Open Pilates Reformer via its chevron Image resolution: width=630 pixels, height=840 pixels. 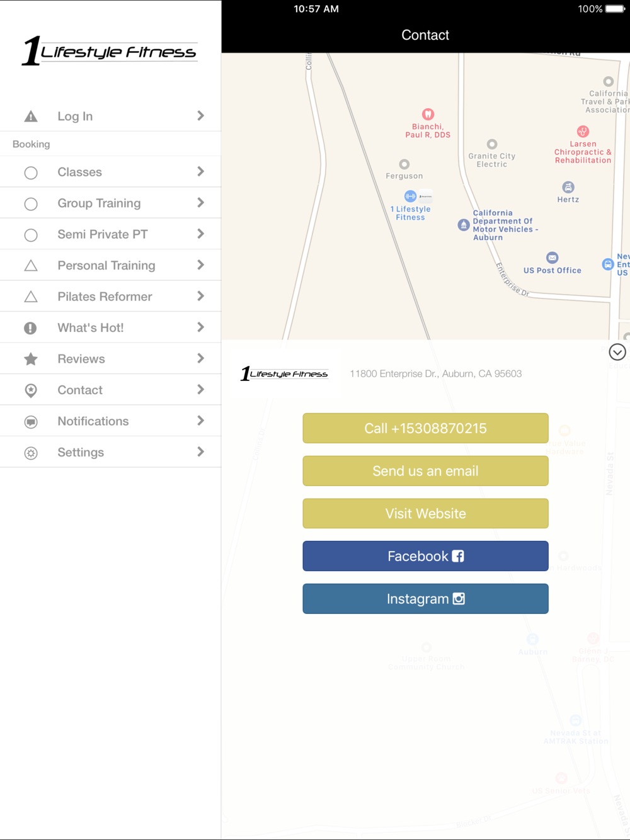point(200,296)
